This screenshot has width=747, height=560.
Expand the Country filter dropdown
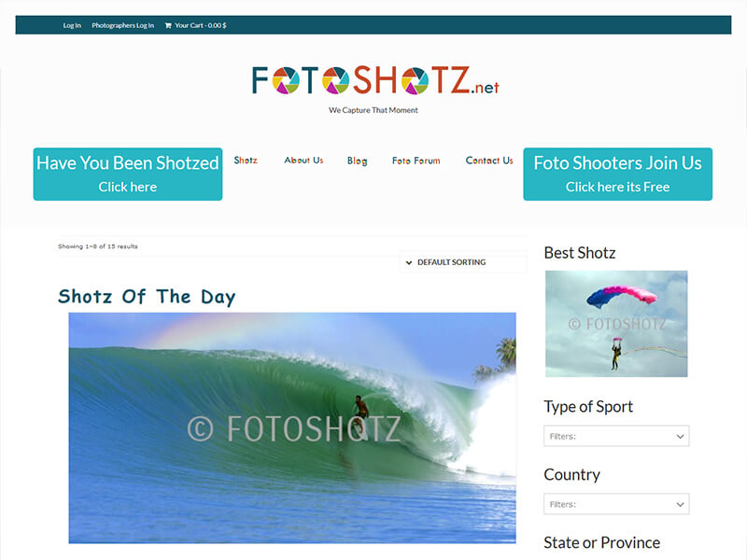(x=616, y=504)
